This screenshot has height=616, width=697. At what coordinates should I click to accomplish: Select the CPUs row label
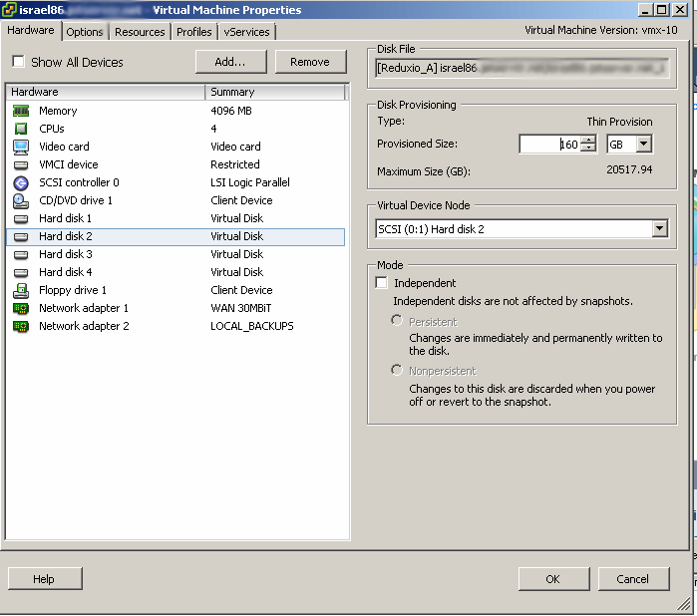(52, 129)
